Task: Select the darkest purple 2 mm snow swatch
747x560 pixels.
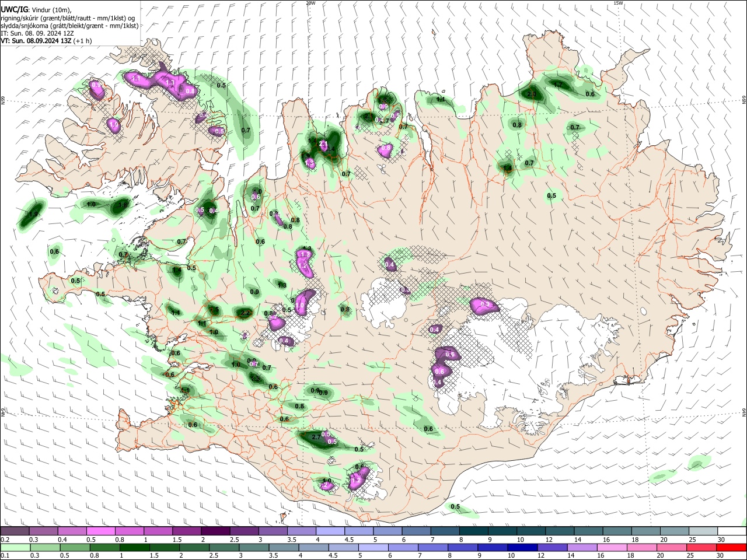Action: [x=215, y=531]
